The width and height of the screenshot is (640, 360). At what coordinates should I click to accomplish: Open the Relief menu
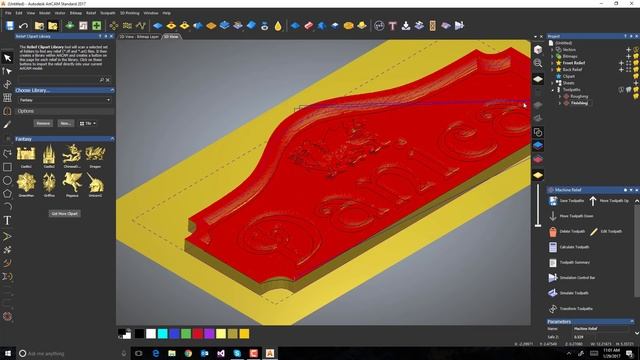click(91, 13)
